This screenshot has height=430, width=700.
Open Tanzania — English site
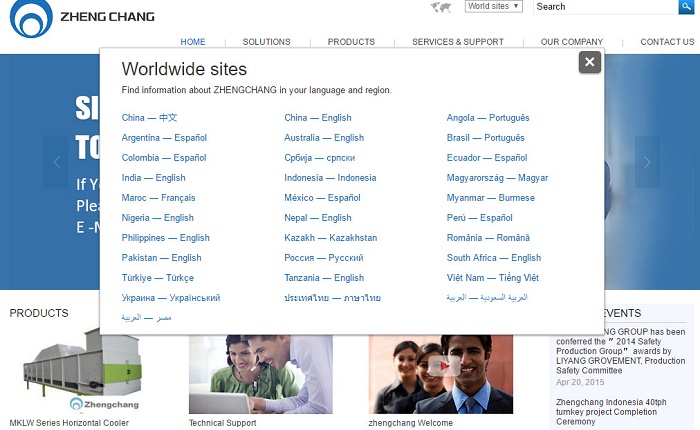pos(324,279)
